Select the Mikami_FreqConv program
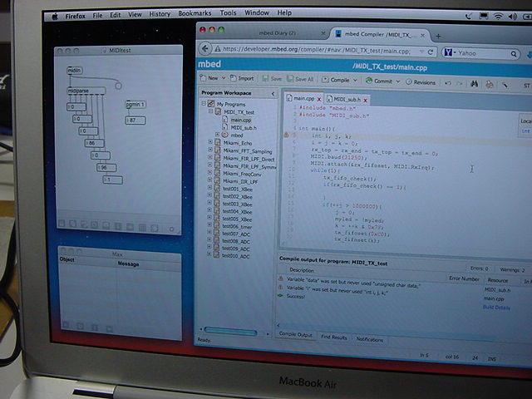The width and height of the screenshot is (532, 399). point(242,174)
